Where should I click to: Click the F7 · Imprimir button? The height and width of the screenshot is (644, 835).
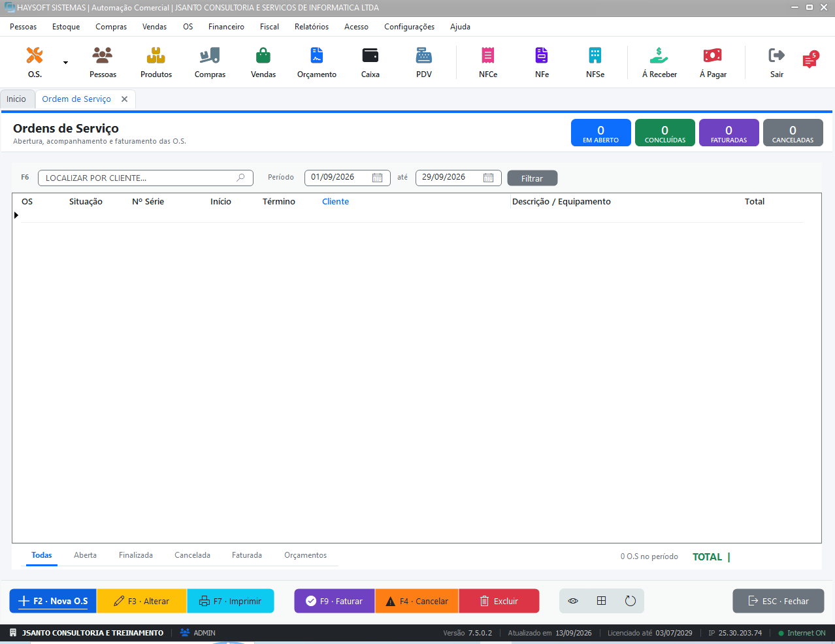pos(230,601)
